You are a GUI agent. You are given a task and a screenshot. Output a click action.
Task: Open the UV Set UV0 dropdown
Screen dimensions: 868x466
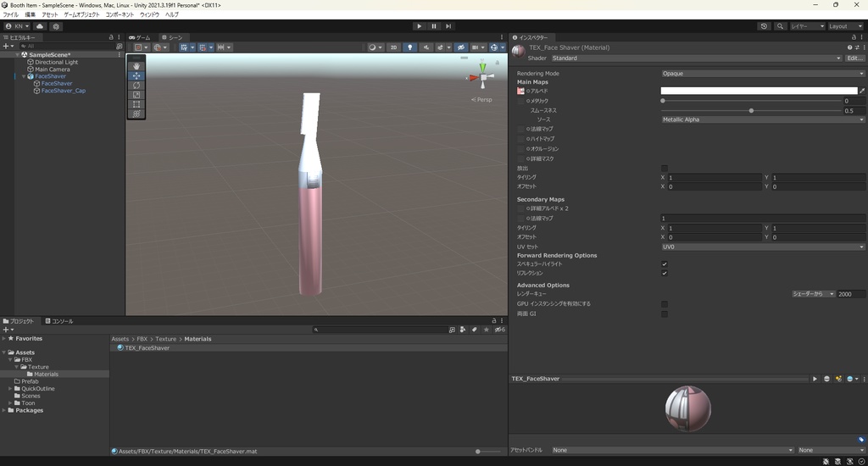pyautogui.click(x=762, y=247)
